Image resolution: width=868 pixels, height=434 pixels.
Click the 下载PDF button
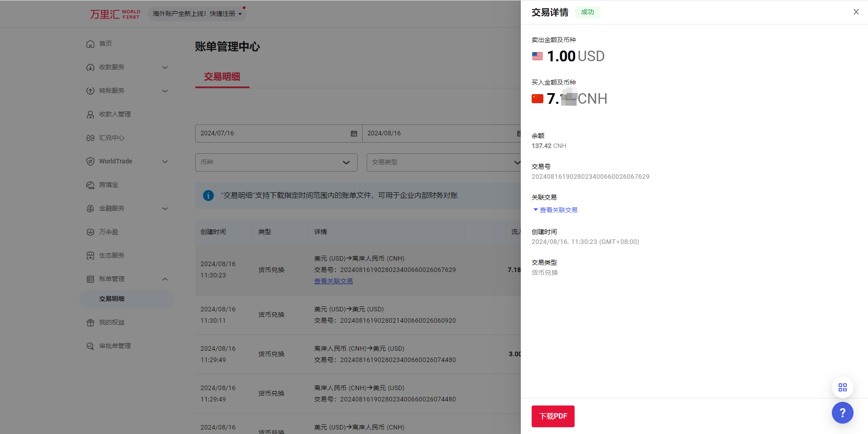tap(552, 416)
